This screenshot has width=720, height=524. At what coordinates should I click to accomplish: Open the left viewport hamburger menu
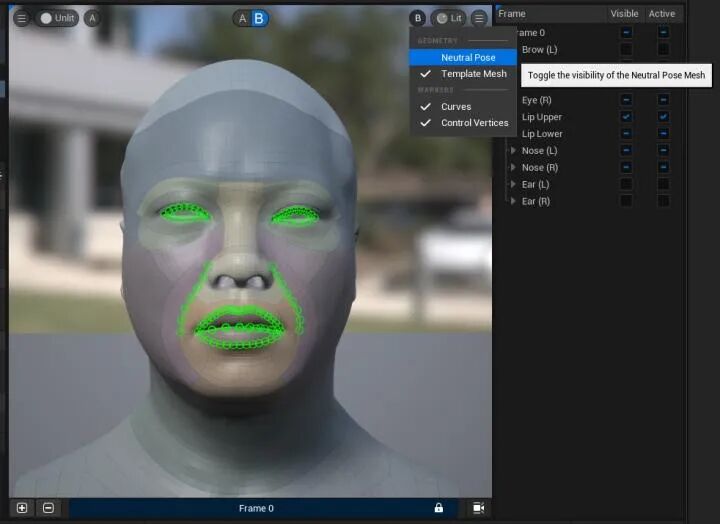(22, 18)
